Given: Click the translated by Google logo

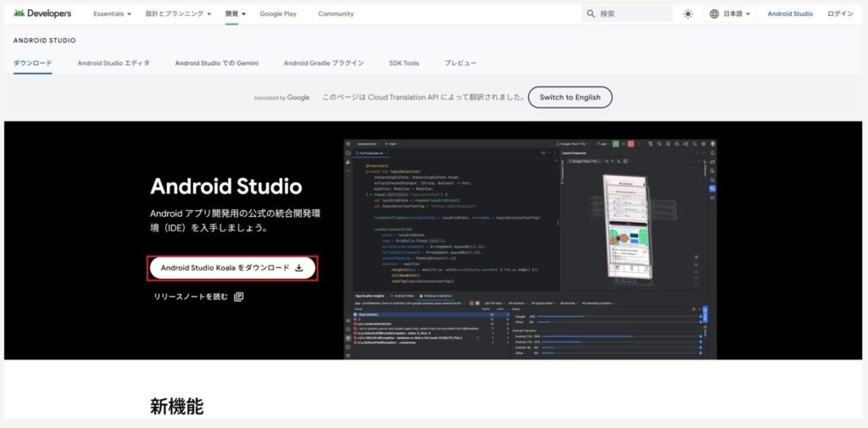Looking at the screenshot, I should 282,97.
